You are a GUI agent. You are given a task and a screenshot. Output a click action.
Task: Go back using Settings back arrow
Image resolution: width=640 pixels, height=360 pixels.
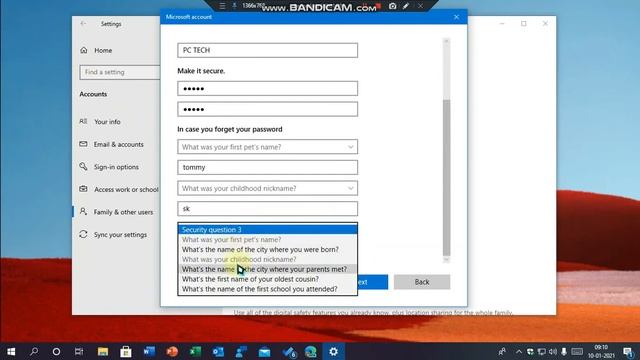[x=83, y=24]
